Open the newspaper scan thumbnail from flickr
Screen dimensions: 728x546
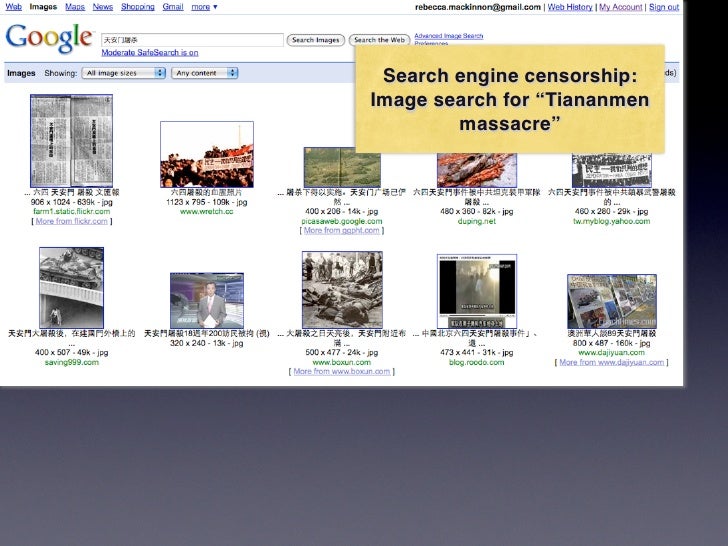72,141
